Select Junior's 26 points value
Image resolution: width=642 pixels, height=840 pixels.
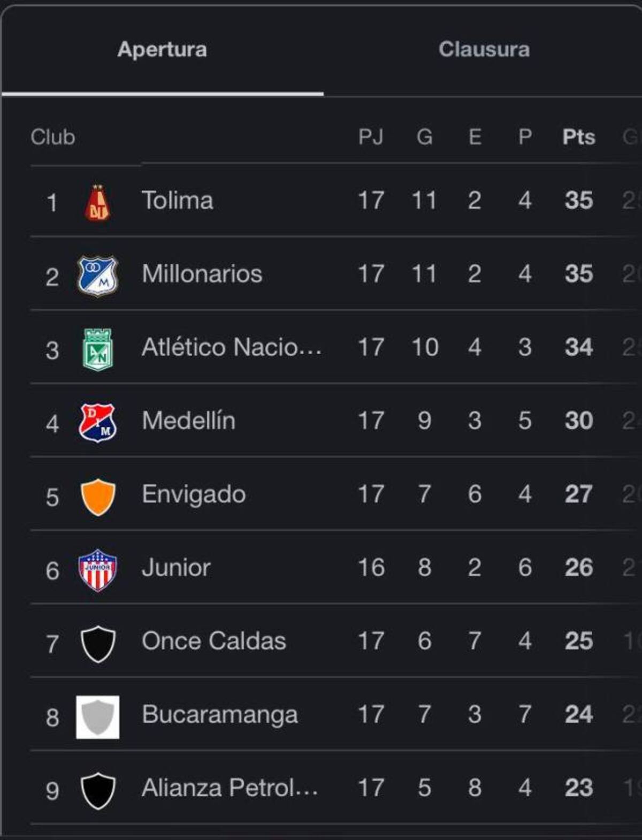click(578, 568)
